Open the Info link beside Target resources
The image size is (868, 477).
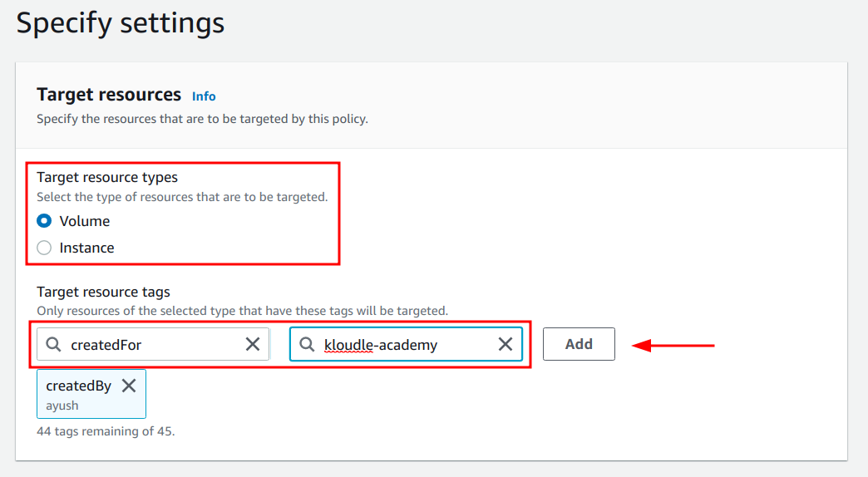[x=204, y=96]
